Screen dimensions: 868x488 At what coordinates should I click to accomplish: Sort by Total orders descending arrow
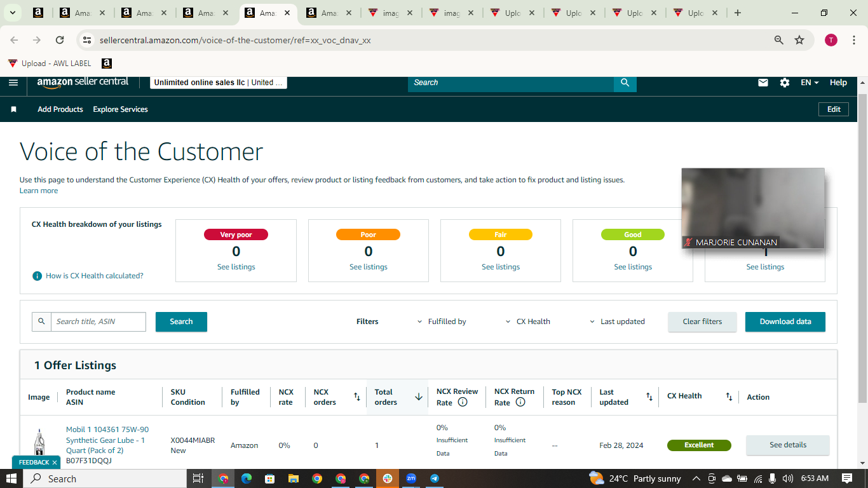coord(419,397)
